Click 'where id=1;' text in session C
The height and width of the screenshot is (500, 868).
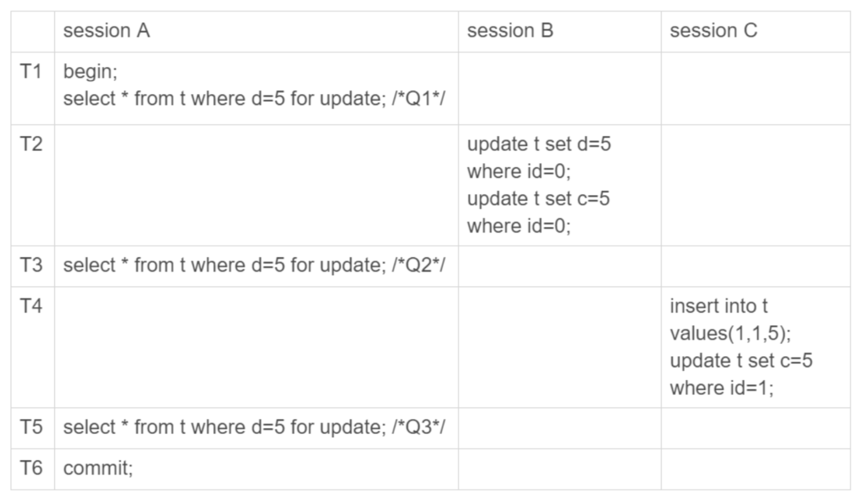[722, 388]
